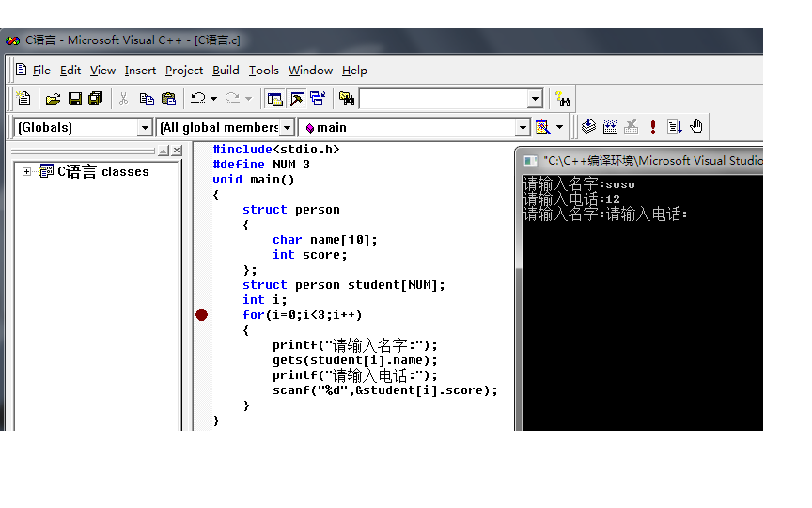The image size is (812, 508).
Task: Open the Redo history dropdown arrow
Action: click(x=248, y=99)
